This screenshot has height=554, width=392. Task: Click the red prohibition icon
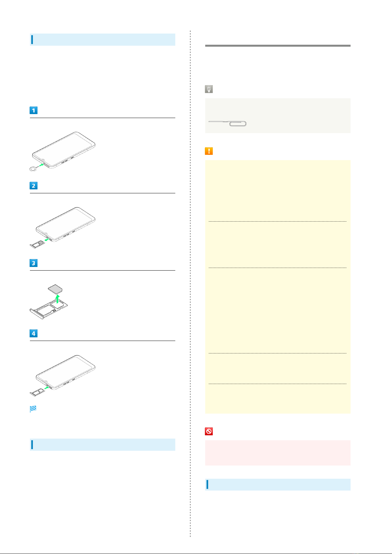tap(209, 431)
